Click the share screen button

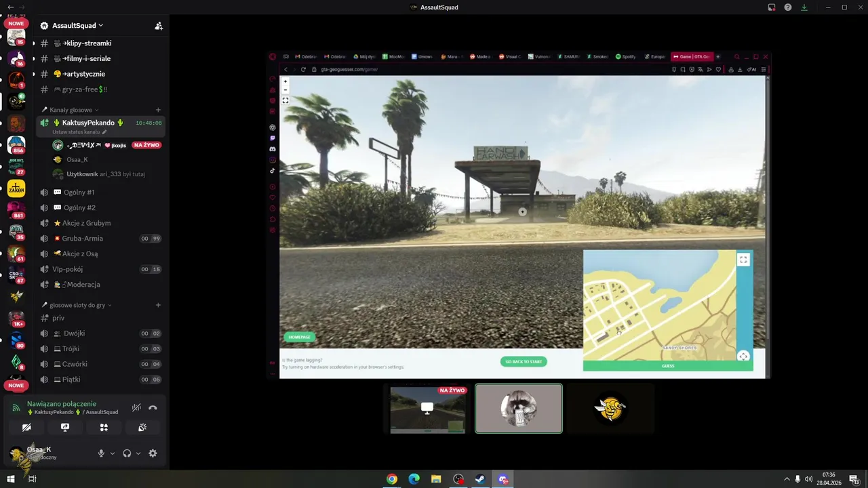(65, 428)
